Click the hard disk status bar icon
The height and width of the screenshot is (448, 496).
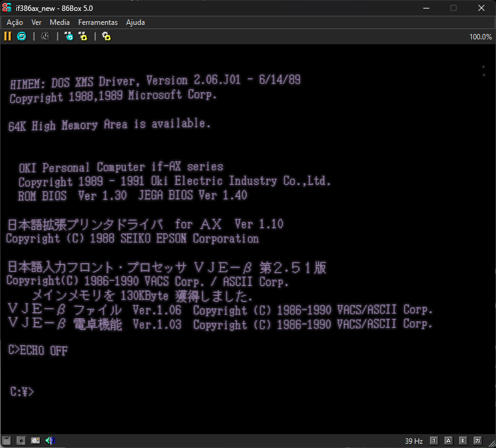(35, 440)
